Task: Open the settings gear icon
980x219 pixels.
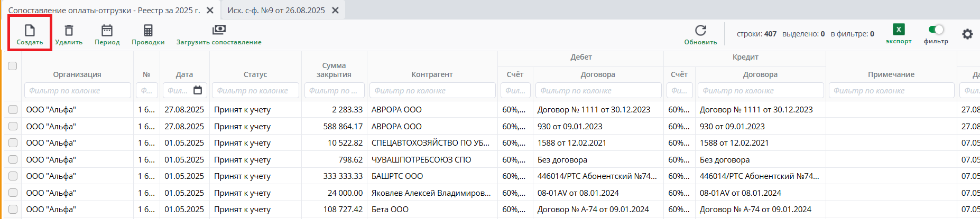Action: [967, 34]
